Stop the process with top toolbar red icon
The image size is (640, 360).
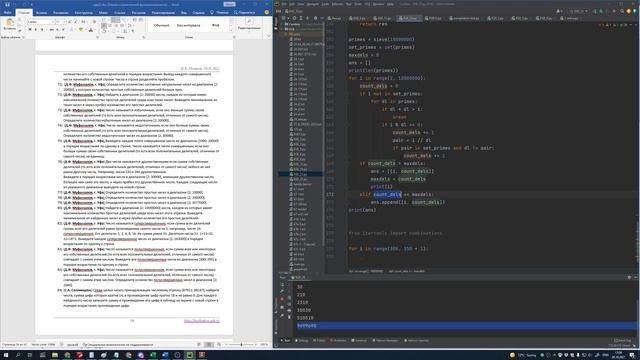pyautogui.click(x=613, y=11)
